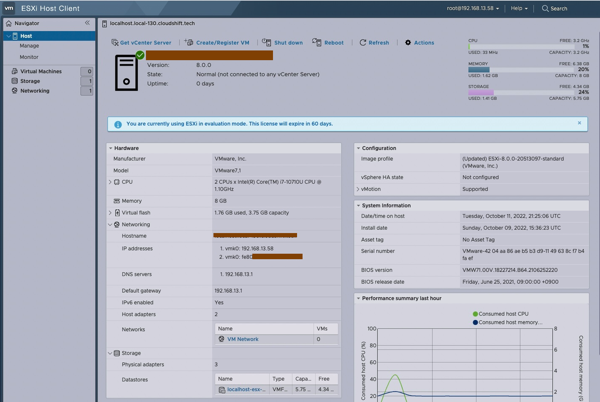Click the Version 8.0.0 text
Viewport: 600px width, 402px height.
coord(204,65)
